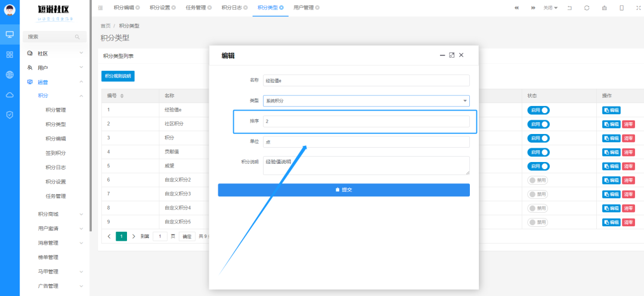Screen dimensions: 644x296
Task: Click 编辑 button for 社区积分 row
Action: coord(612,124)
